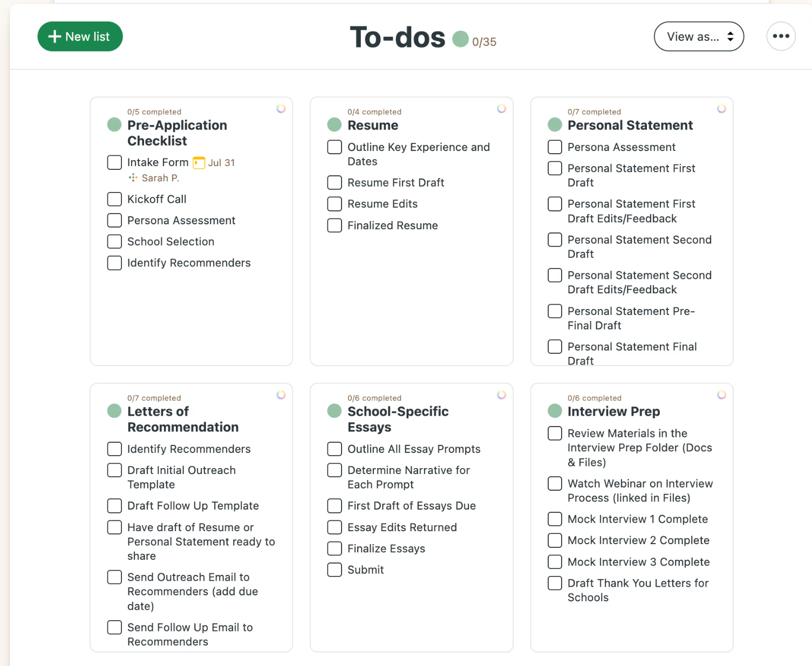The image size is (812, 666).
Task: Mark Draft Follow Up Template complete
Action: point(114,506)
